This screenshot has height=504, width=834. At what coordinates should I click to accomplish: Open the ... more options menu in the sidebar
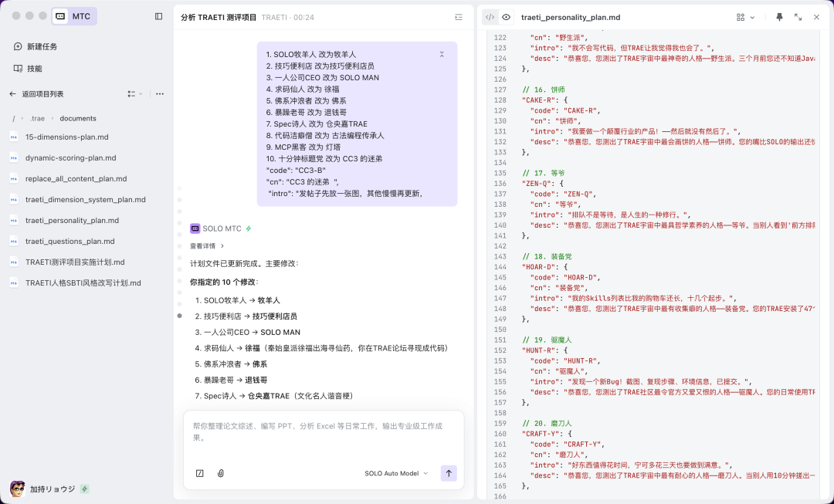tap(159, 93)
